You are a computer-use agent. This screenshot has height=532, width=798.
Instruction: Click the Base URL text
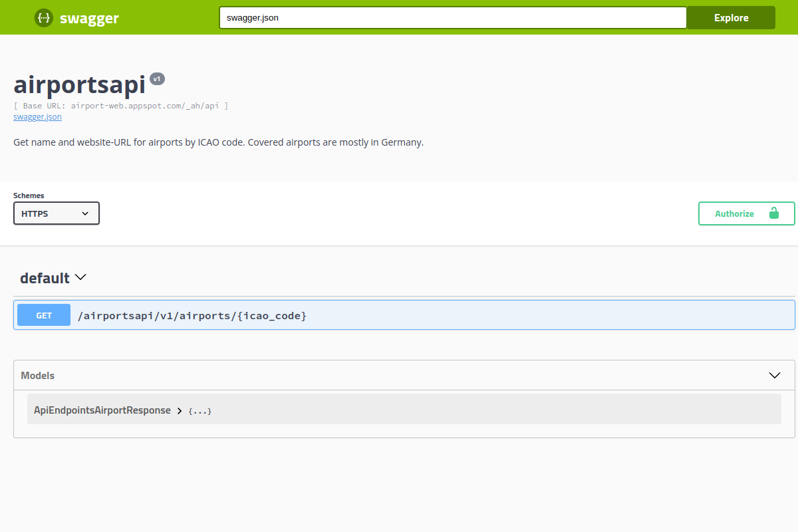point(121,106)
